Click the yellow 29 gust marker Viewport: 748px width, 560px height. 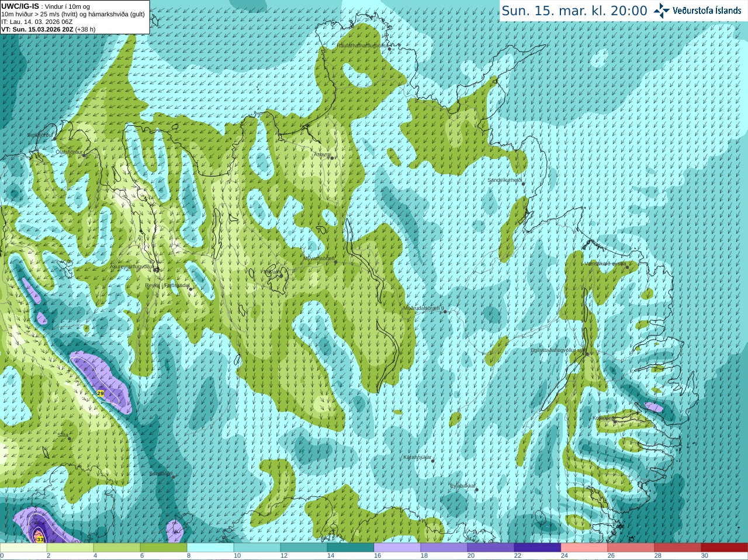click(101, 393)
